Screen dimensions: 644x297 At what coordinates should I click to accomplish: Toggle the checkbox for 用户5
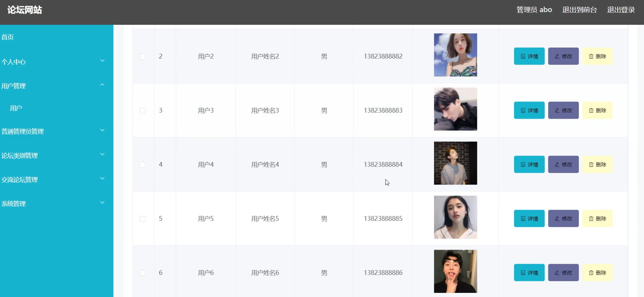click(143, 219)
